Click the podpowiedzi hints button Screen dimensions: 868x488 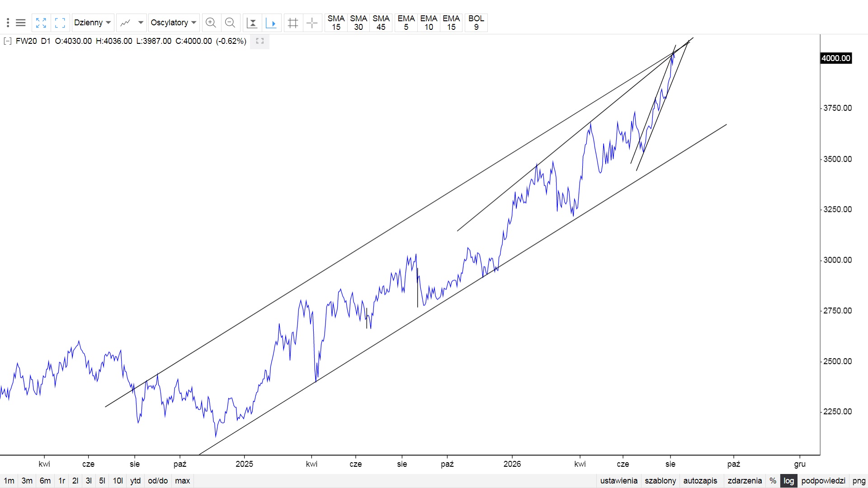point(823,481)
